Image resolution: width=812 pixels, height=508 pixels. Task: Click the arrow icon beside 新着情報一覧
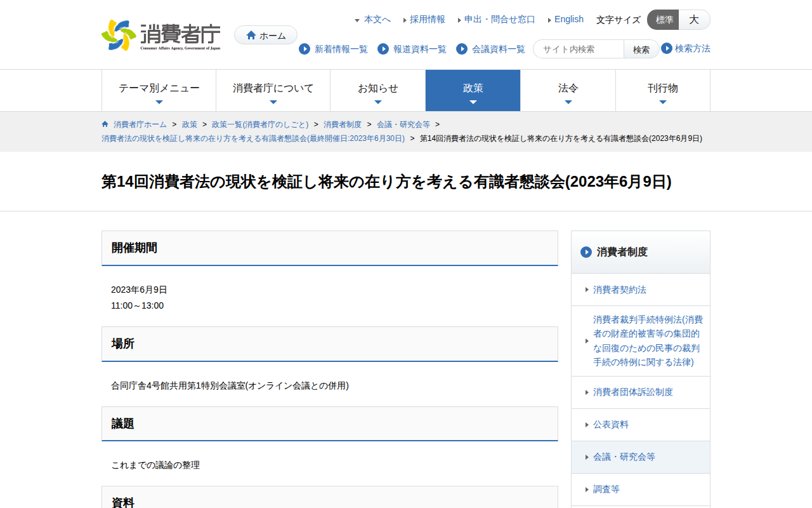point(304,49)
